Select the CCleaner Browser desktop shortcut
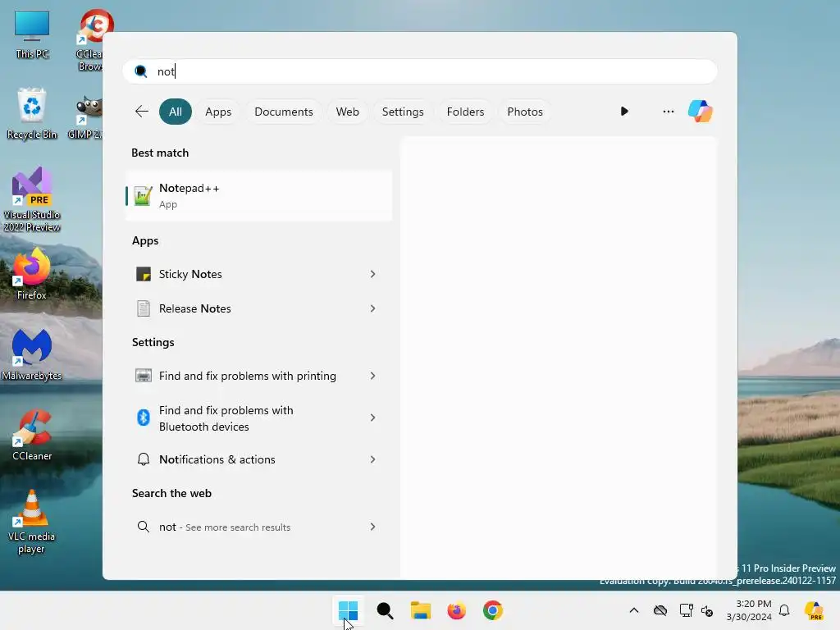 89,40
